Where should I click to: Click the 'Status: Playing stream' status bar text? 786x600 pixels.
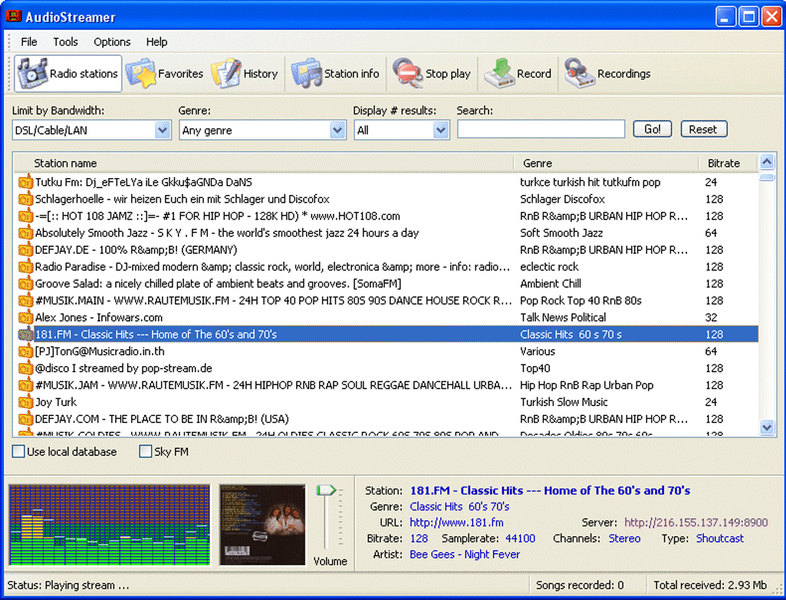tap(68, 585)
